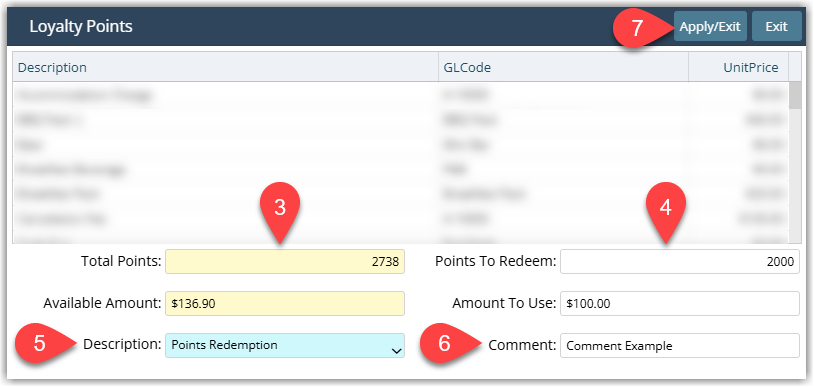Click the Comment input field

click(x=680, y=345)
